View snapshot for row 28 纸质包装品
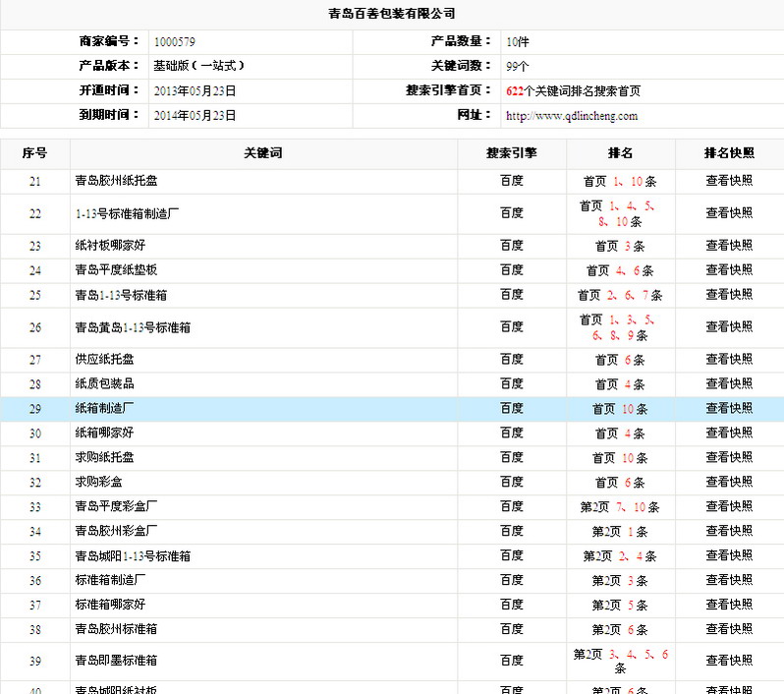The image size is (784, 694). click(729, 383)
